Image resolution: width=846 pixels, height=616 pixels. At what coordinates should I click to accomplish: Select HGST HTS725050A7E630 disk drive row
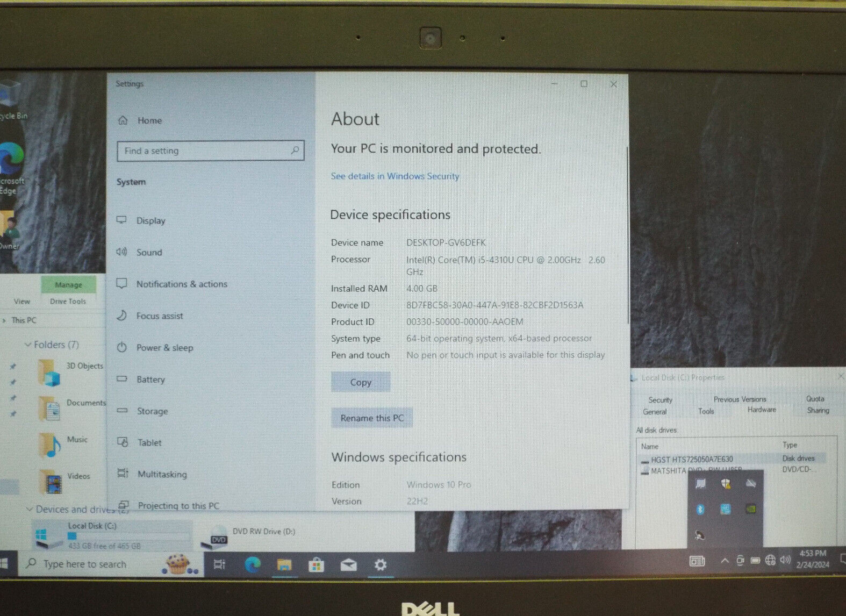(733, 459)
